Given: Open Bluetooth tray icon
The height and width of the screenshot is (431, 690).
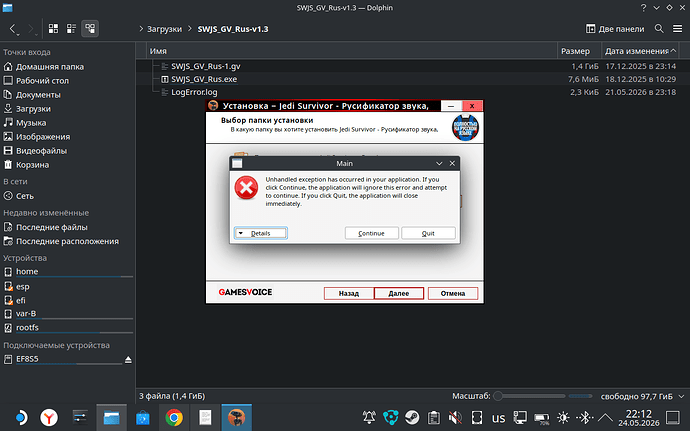Looking at the screenshot, I should coord(584,417).
